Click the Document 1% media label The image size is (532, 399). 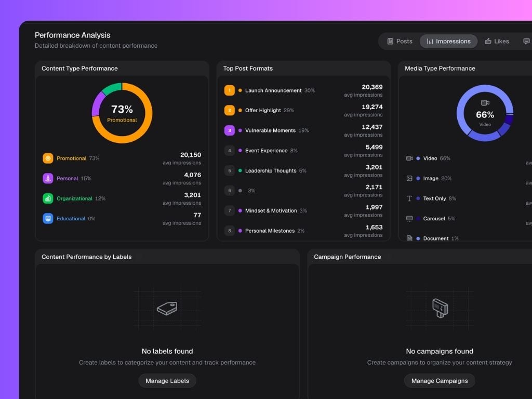point(441,238)
